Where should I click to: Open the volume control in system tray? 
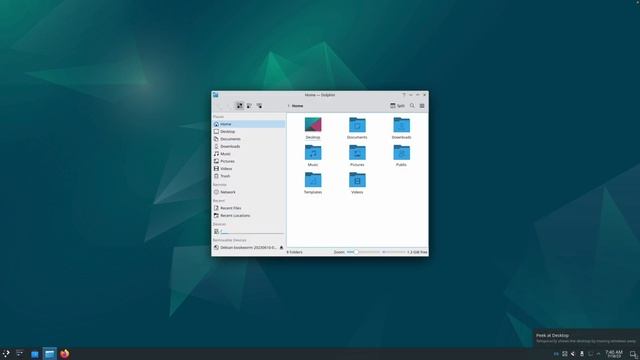pos(573,354)
